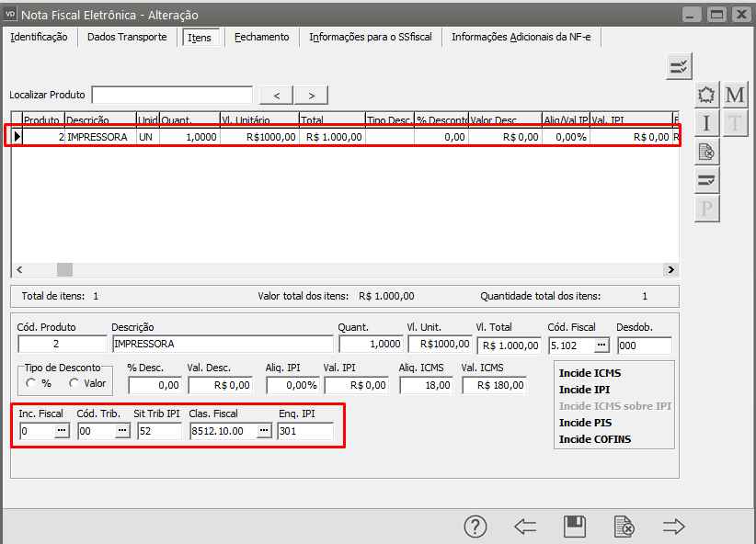Image resolution: width=756 pixels, height=544 pixels.
Task: Open the Clas. Fiscal lookup button
Action: coord(263,430)
